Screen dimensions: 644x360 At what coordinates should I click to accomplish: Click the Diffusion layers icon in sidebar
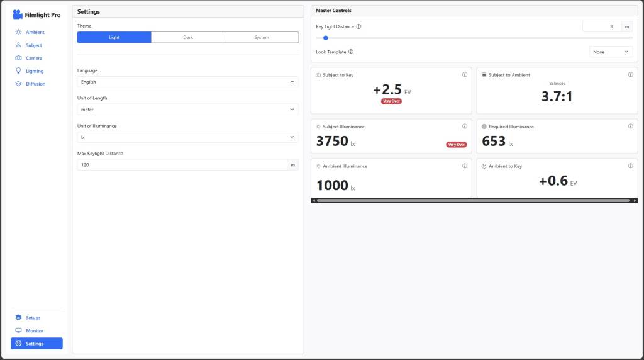18,84
